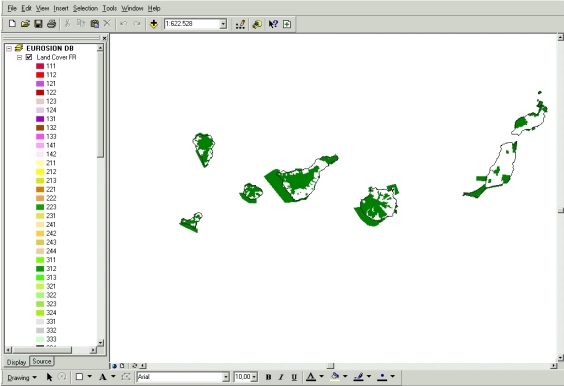Click the Add Data toolbar icon

154,24
